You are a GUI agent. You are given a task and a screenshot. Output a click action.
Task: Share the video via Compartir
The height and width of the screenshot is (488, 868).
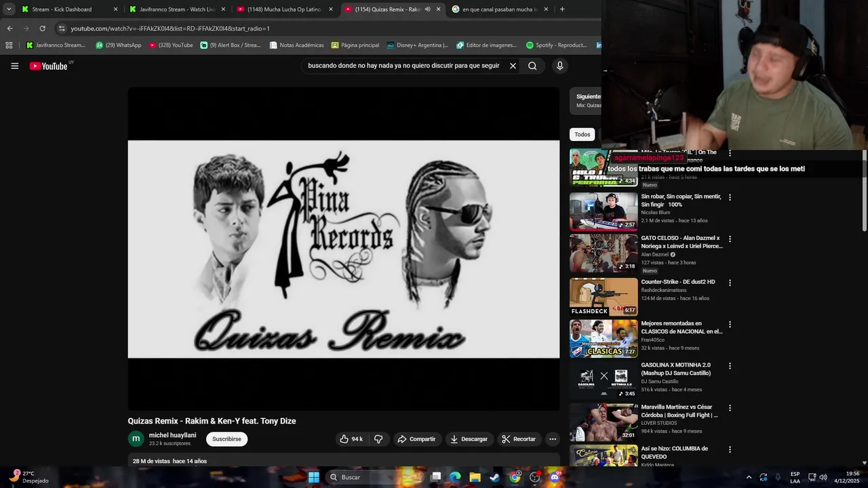coord(416,439)
